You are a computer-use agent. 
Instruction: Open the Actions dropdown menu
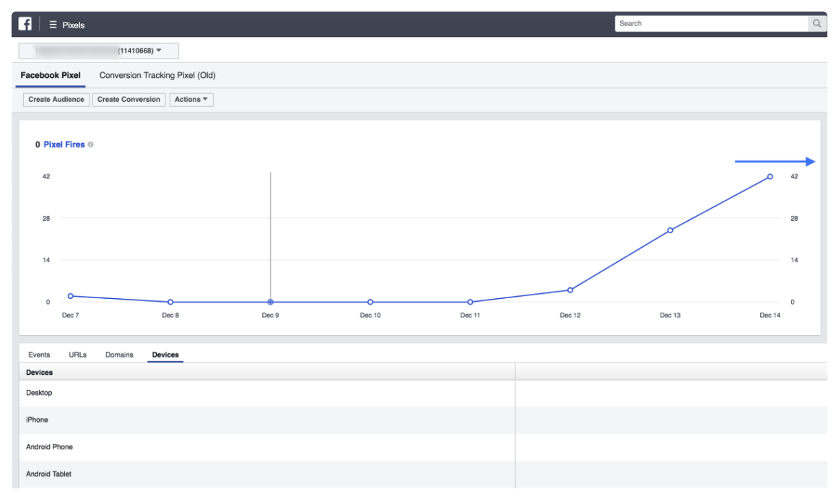coord(191,99)
